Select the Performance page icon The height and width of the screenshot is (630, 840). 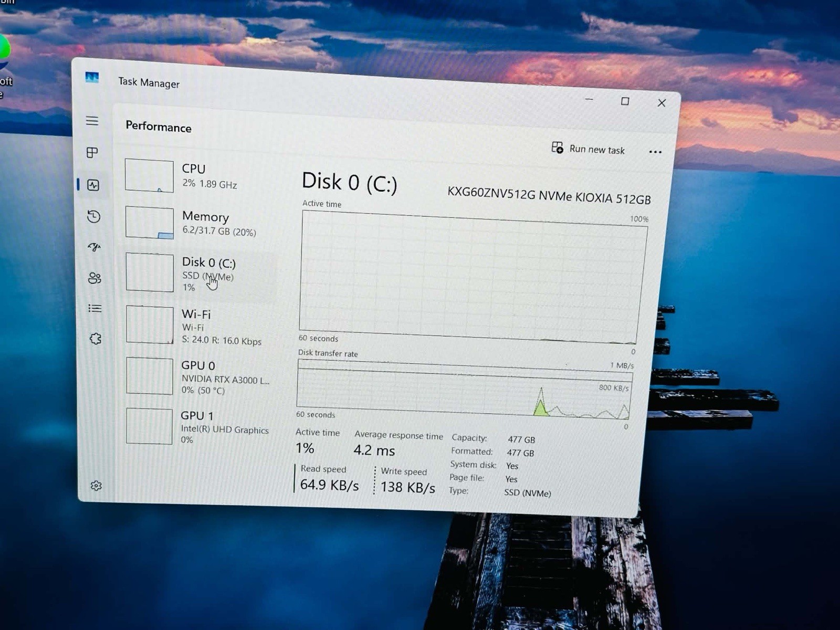pyautogui.click(x=93, y=185)
